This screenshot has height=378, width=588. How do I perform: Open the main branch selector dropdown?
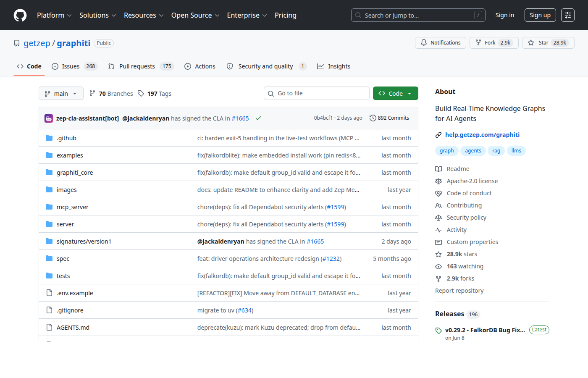(x=61, y=93)
